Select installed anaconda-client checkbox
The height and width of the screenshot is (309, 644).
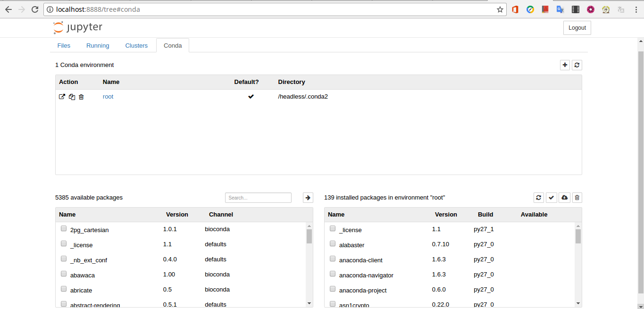(333, 259)
